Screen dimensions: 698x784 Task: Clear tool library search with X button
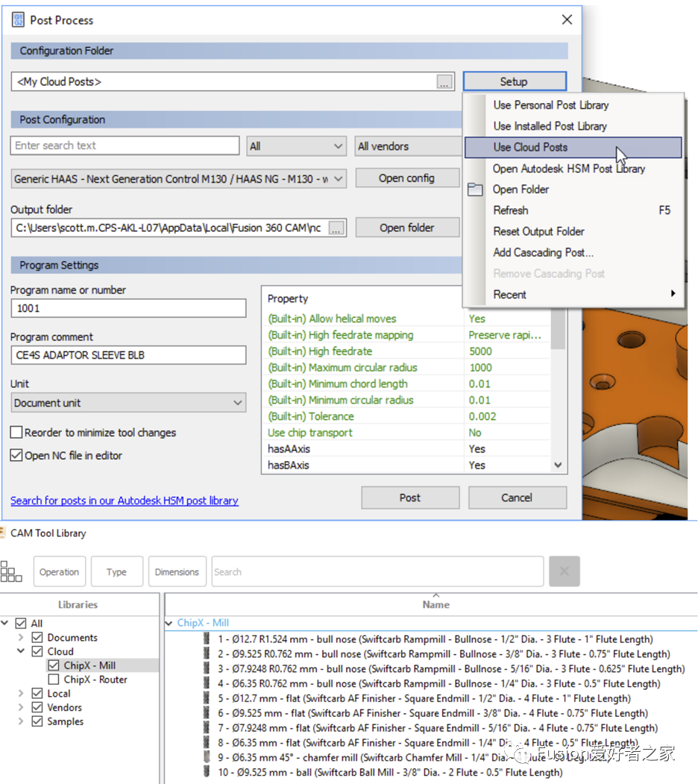pyautogui.click(x=564, y=571)
